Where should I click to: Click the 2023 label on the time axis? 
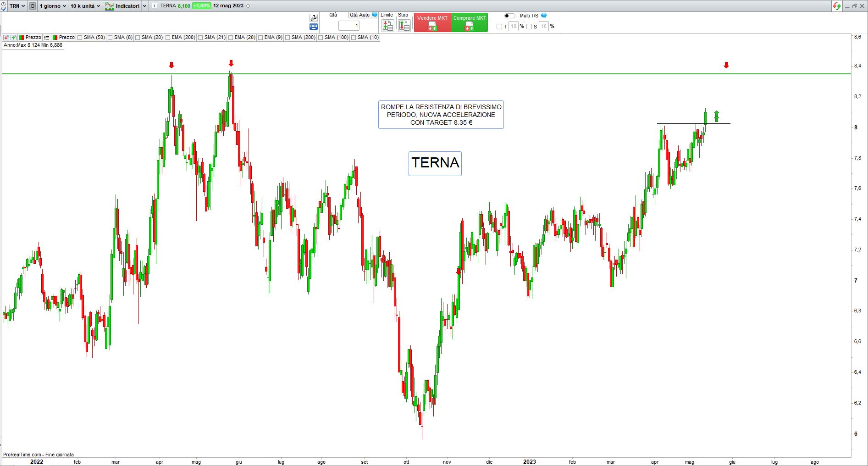[530, 462]
